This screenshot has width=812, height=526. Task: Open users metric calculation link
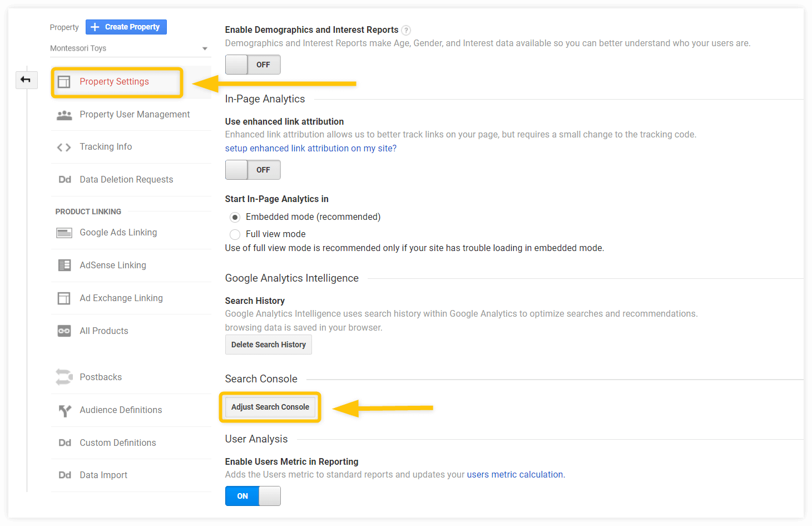click(x=515, y=475)
